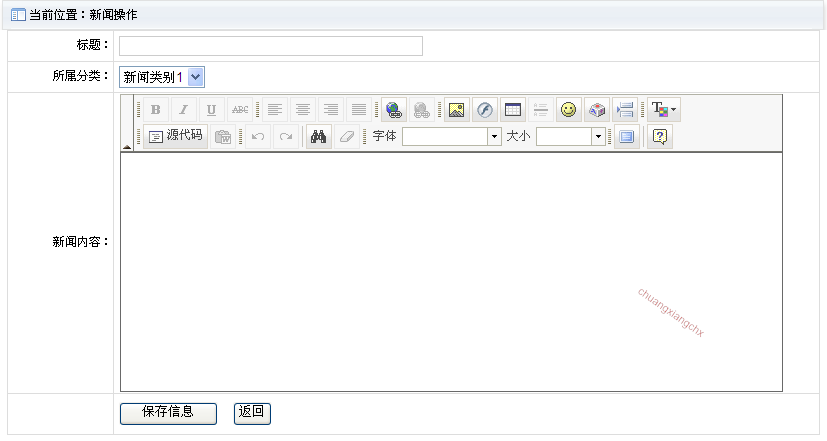This screenshot has height=441, width=827.
Task: Open the 大小 font size dropdown
Action: click(x=570, y=136)
